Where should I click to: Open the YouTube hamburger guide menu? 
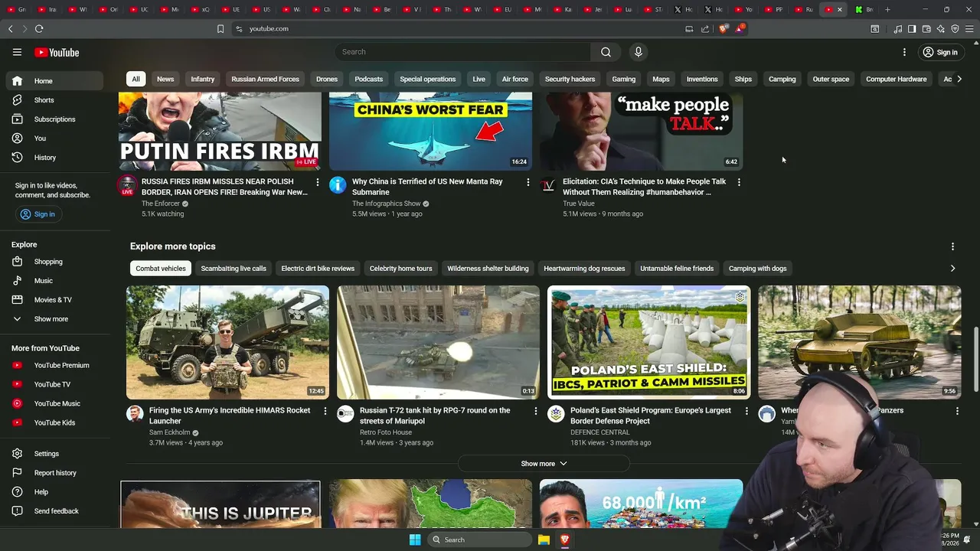(17, 52)
